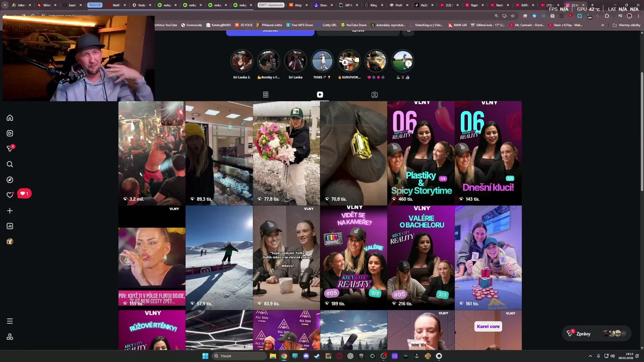Image resolution: width=644 pixels, height=362 pixels.
Task: Select the TELEVIZE tab group
Action: [x=95, y=5]
